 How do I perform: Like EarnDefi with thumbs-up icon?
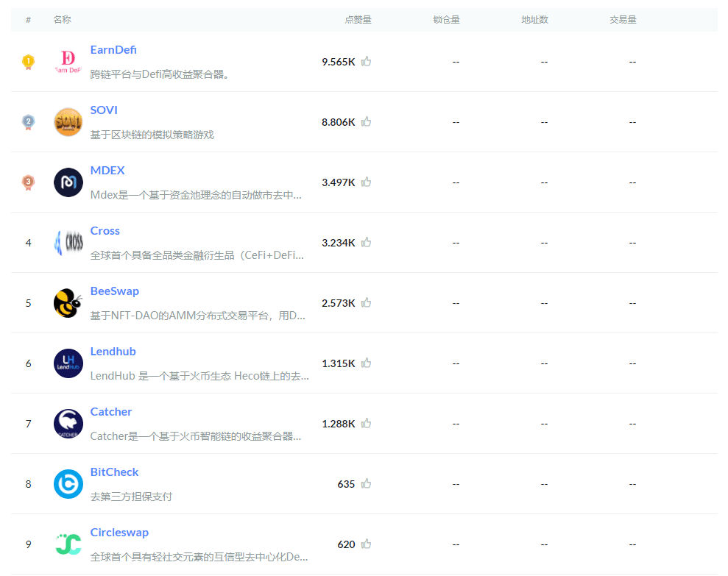[x=367, y=61]
